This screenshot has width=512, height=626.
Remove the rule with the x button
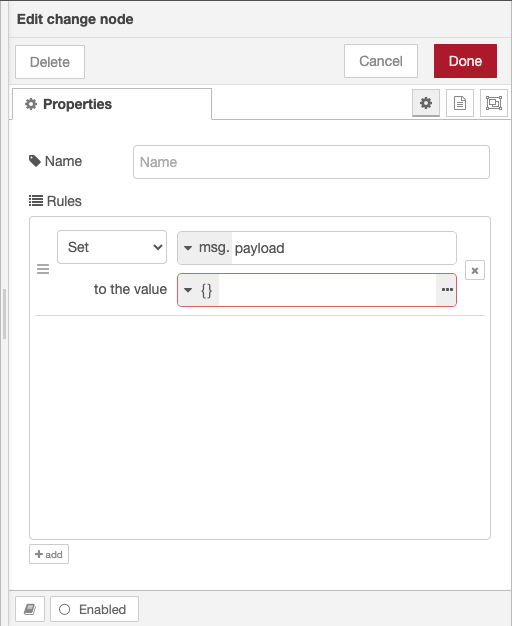475,270
